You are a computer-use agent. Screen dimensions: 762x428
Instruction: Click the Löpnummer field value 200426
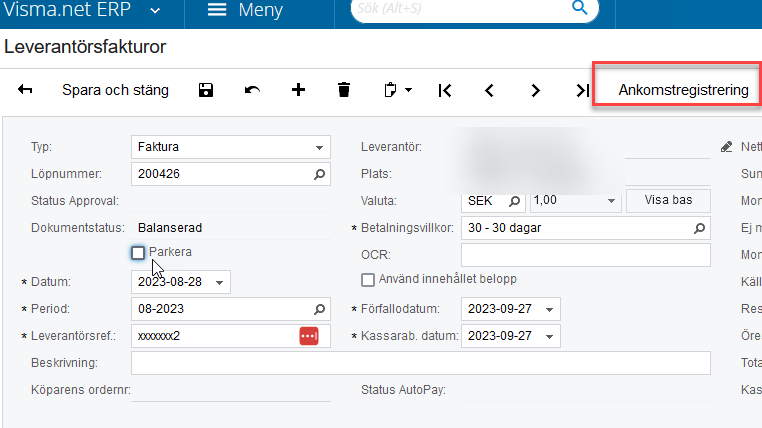click(x=158, y=174)
